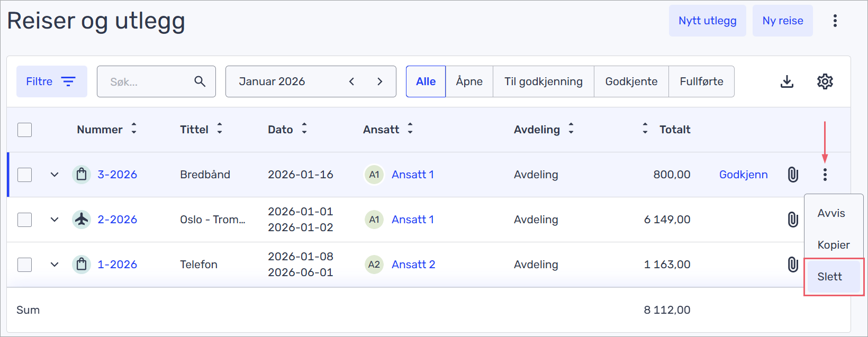Viewport: 868px width, 337px height.
Task: Open page-level three-dot menu at top
Action: (835, 21)
